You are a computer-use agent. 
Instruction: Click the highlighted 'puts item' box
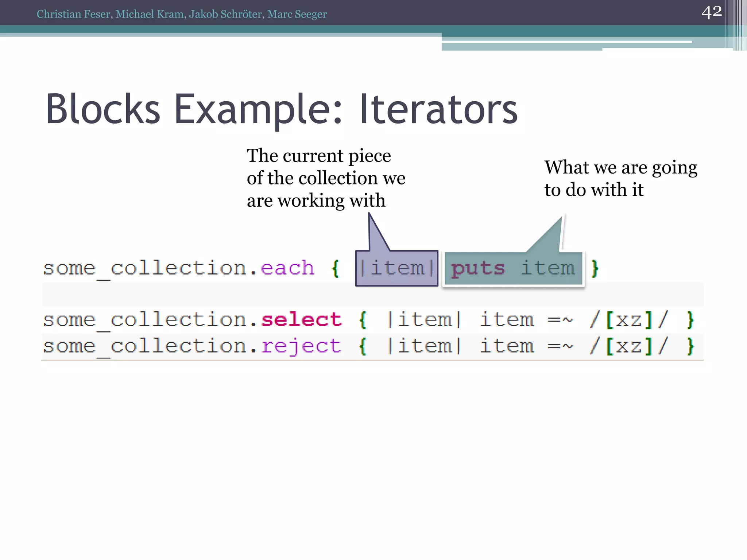tap(514, 268)
